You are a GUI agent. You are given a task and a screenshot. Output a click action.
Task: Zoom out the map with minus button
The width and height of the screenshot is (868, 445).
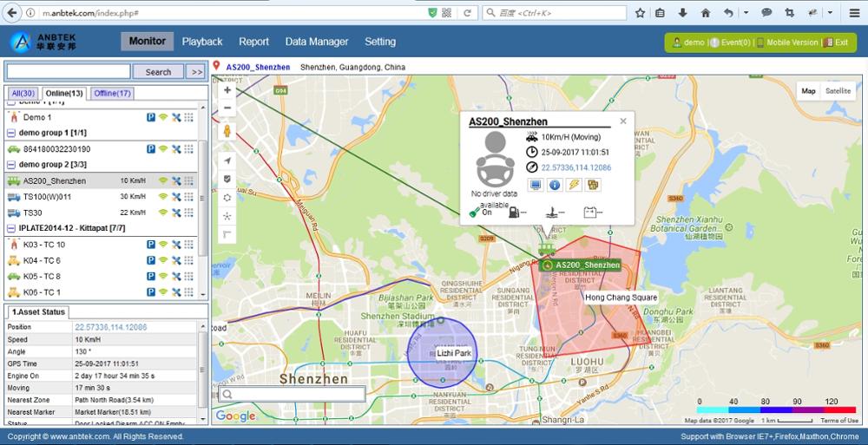[x=227, y=108]
